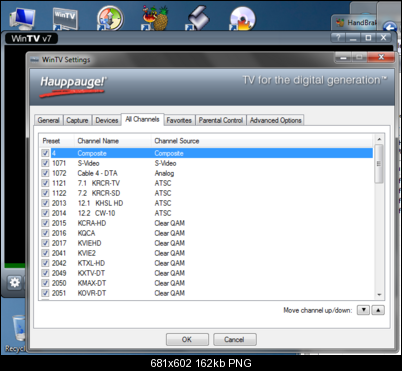The height and width of the screenshot is (371, 402).
Task: Toggle checkbox for KMAX-DT channel
Action: point(45,283)
